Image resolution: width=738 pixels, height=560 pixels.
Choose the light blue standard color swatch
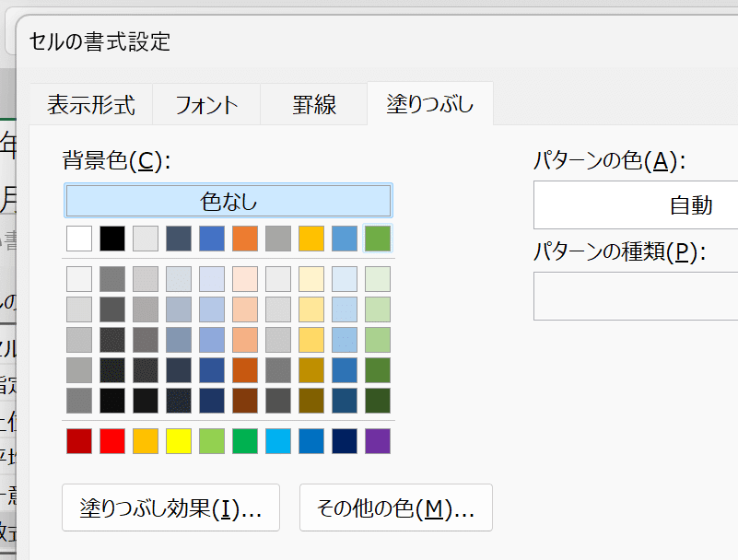pos(278,441)
